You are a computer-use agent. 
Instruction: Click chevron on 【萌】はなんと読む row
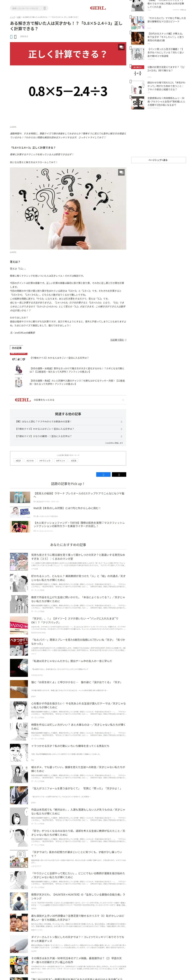tap(121, 422)
